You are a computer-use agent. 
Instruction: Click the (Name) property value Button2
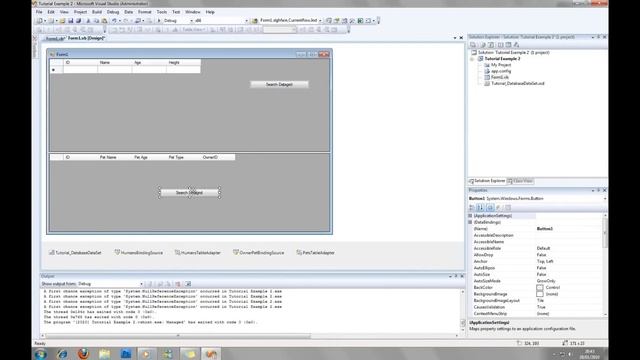(x=544, y=229)
